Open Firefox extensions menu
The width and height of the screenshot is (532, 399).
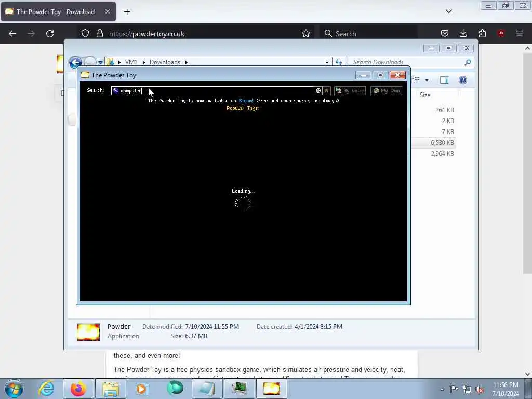pos(482,33)
